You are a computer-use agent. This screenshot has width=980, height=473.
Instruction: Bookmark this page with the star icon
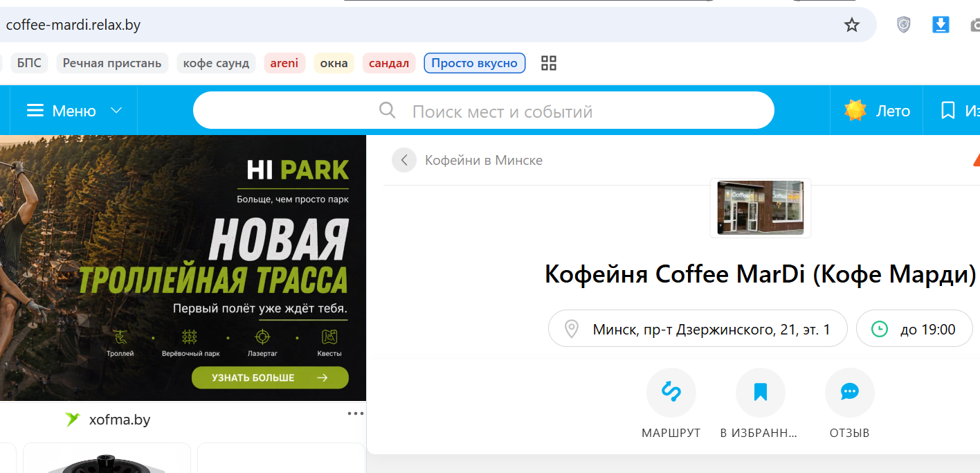click(x=851, y=26)
